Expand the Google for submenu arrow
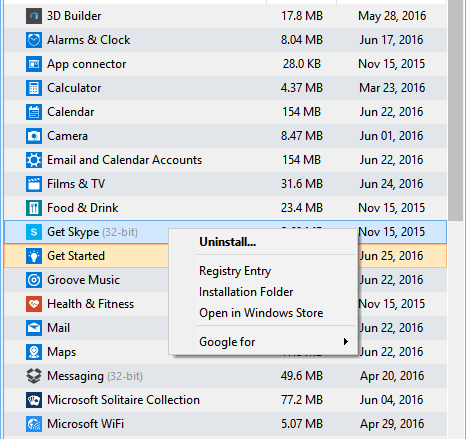466x439 pixels. pyautogui.click(x=346, y=342)
